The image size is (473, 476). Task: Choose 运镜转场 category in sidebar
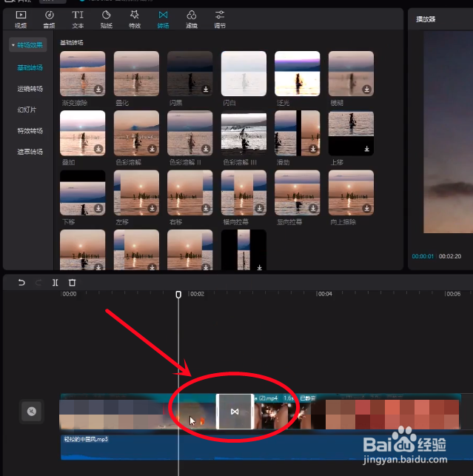point(30,89)
